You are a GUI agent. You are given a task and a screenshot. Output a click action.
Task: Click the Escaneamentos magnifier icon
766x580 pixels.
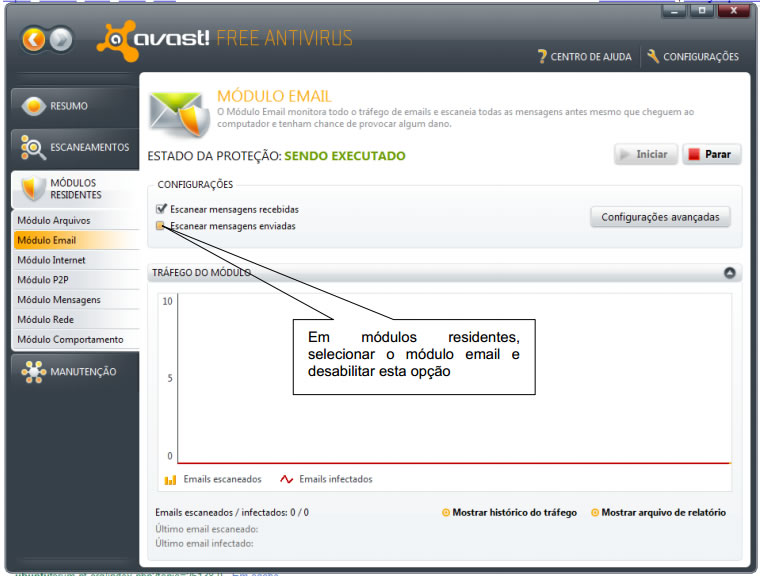33,147
